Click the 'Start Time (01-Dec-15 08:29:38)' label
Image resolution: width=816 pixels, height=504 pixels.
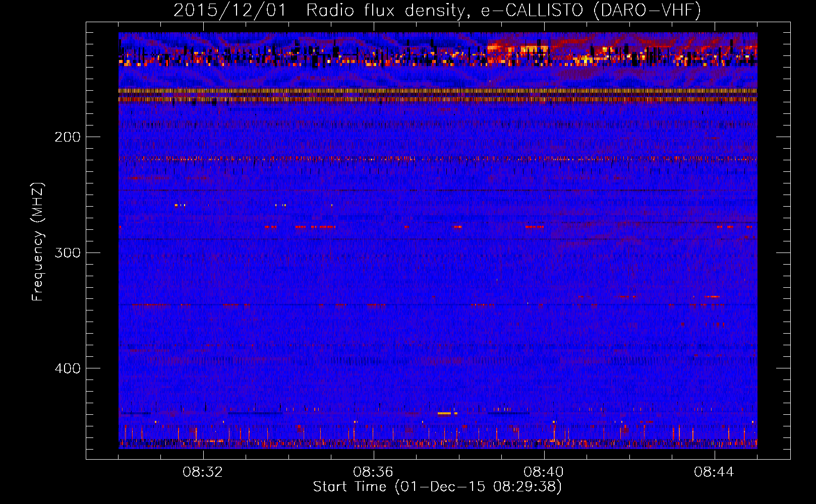(x=437, y=487)
